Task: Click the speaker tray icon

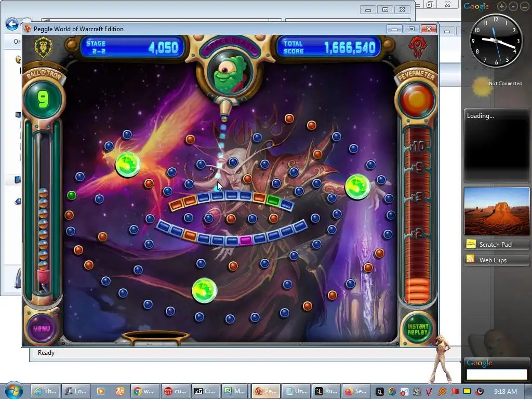Action: [x=480, y=392]
